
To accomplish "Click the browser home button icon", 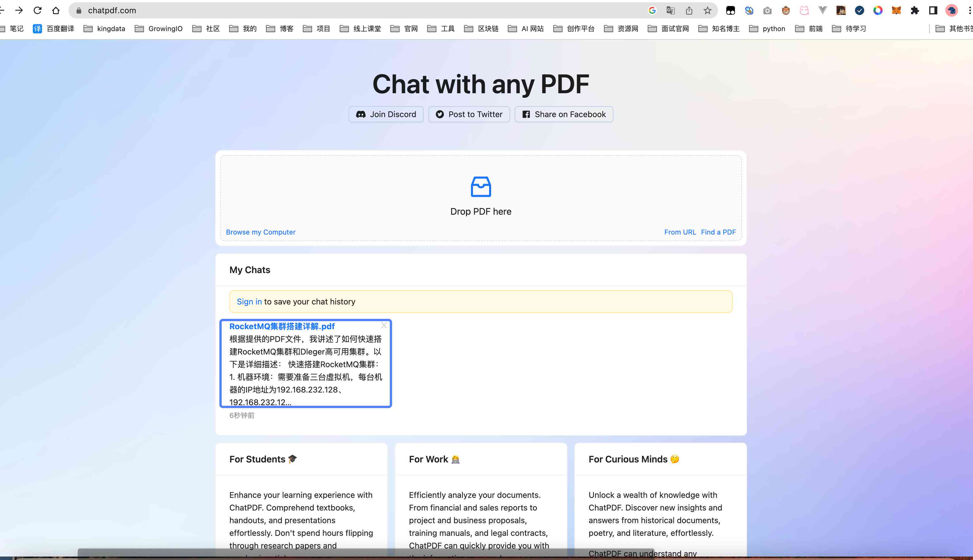I will 56,10.
